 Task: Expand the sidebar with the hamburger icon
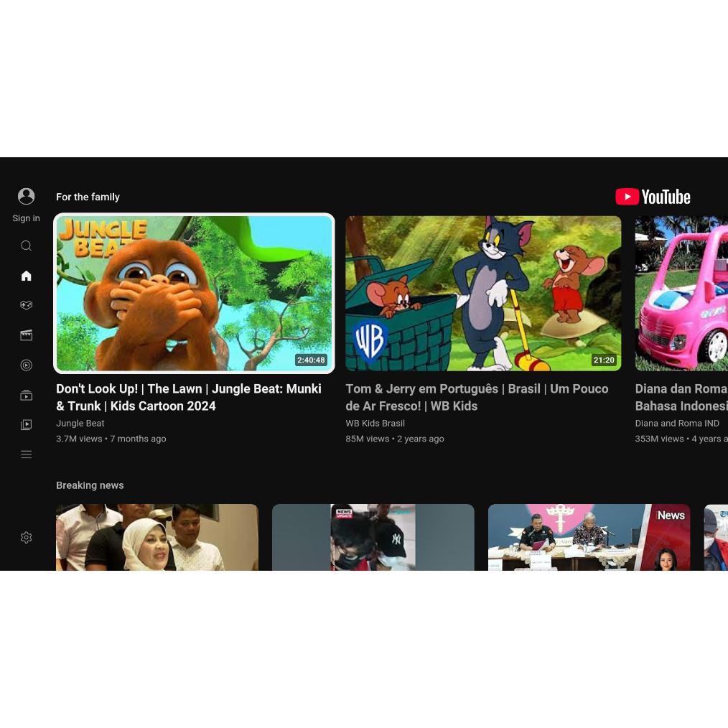[x=26, y=454]
